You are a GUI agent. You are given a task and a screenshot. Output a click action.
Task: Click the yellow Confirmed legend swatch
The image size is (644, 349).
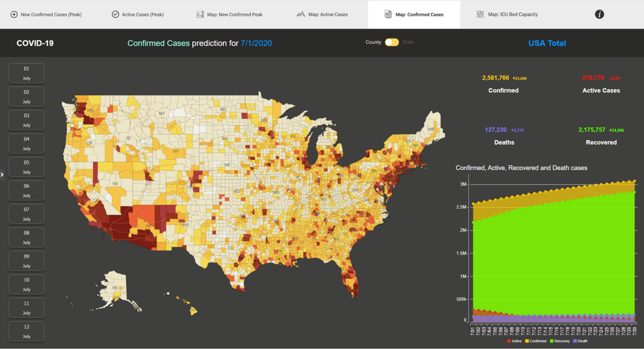point(527,341)
